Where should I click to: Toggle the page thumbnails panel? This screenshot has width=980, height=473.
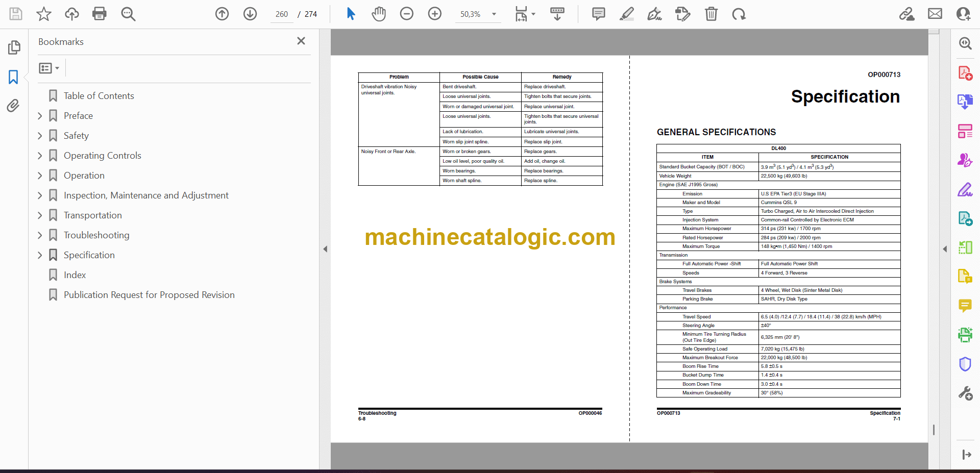coord(14,47)
